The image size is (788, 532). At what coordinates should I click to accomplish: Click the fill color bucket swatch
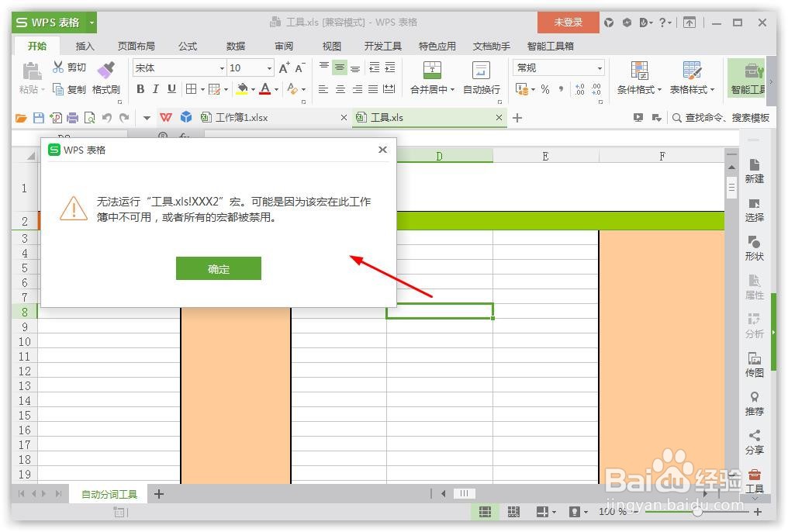(242, 89)
